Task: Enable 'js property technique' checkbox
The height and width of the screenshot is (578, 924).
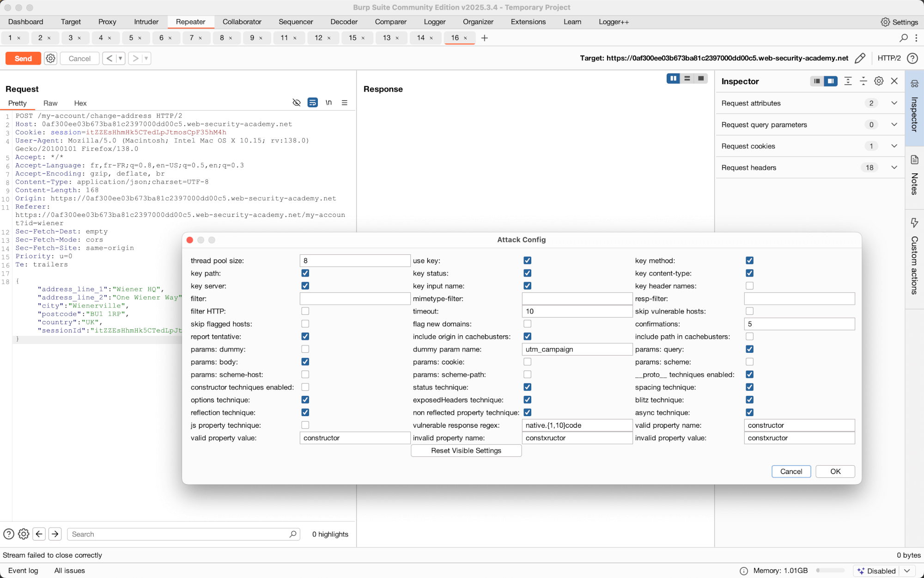Action: point(305,425)
